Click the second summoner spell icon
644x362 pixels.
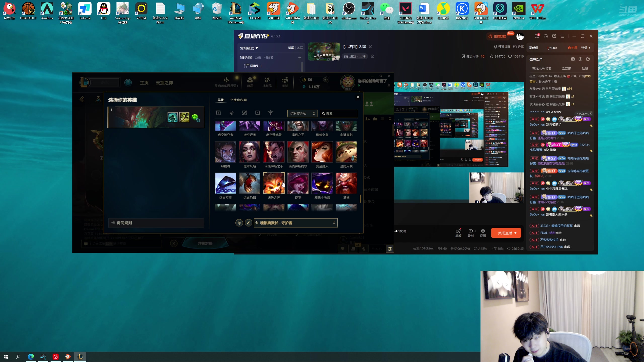click(x=184, y=117)
